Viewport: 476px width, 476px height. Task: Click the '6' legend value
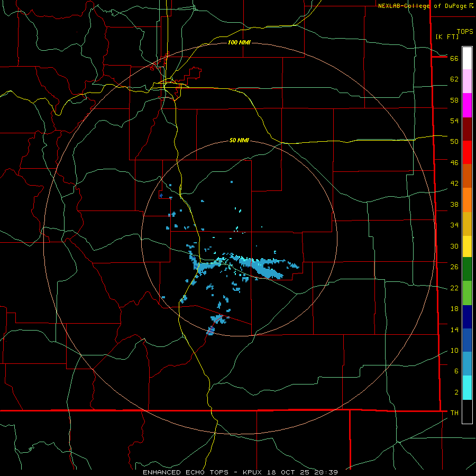456,371
